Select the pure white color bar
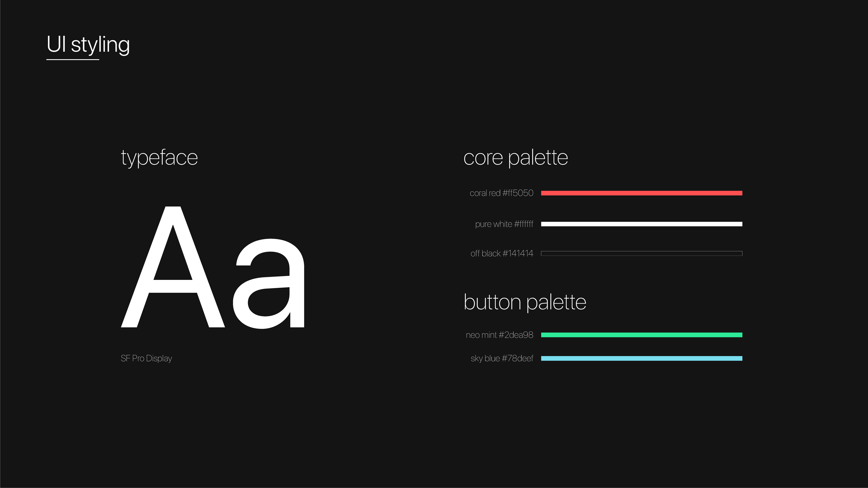The image size is (868, 488). 642,224
